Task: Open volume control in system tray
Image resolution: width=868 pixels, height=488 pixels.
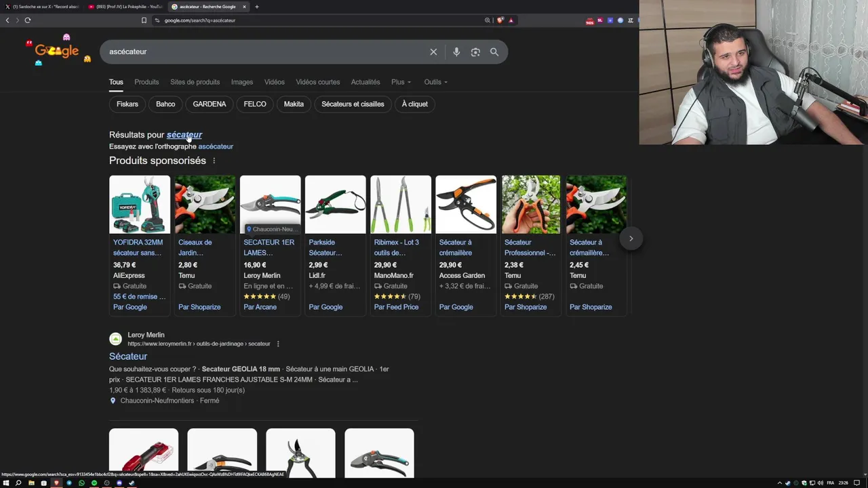Action: [x=821, y=483]
